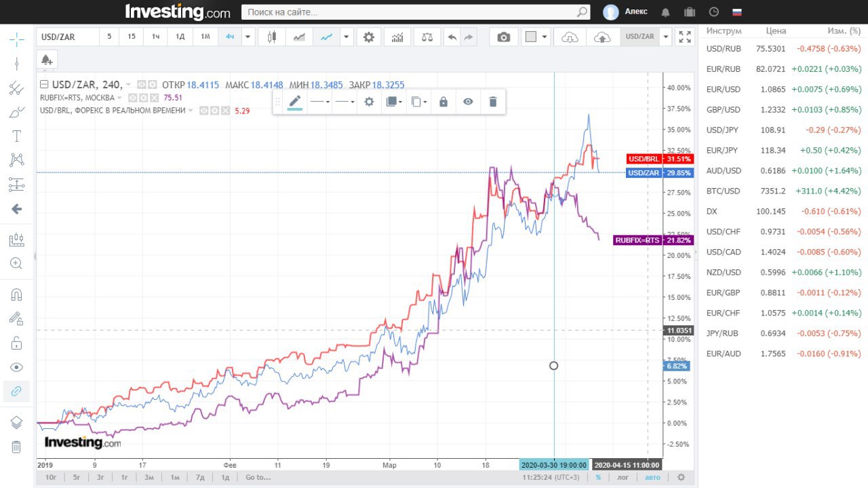Open the USD/ZAR layout name dropdown
The width and height of the screenshot is (868, 488).
pos(666,37)
